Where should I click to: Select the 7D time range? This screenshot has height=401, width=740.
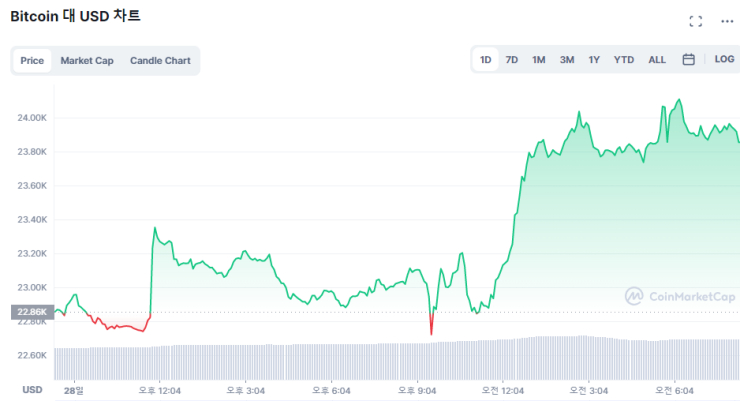click(x=512, y=60)
